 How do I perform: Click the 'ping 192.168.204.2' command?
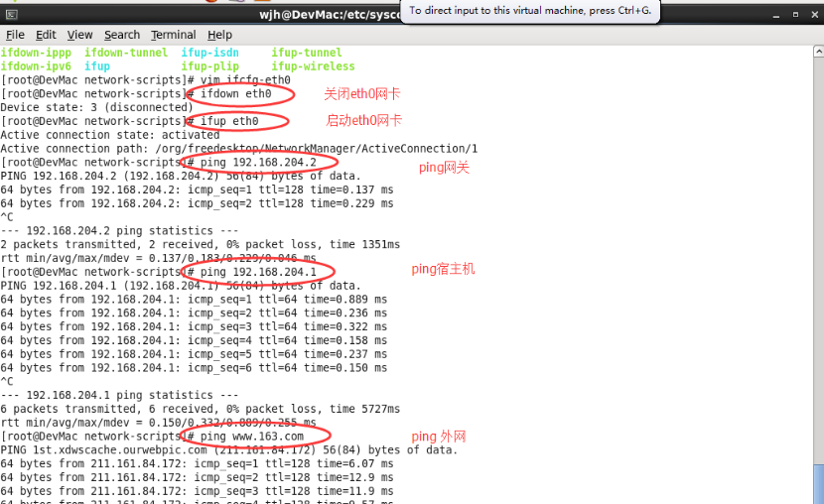pyautogui.click(x=258, y=163)
